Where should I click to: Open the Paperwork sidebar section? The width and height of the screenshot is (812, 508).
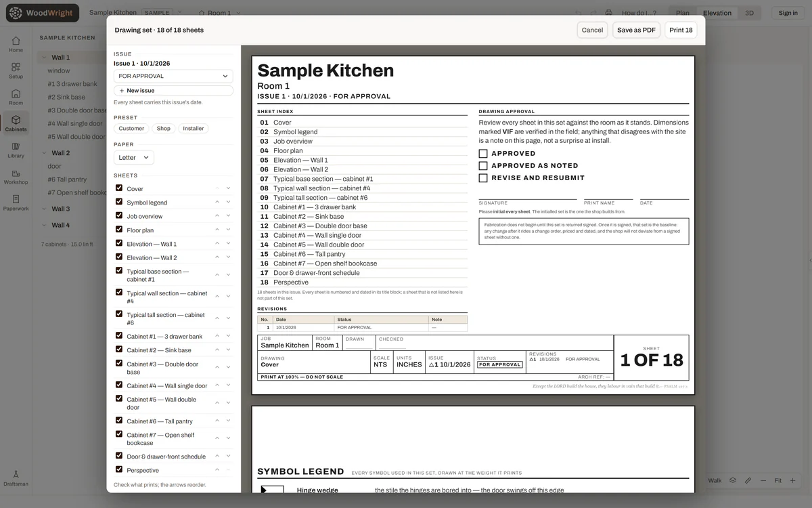tap(16, 203)
